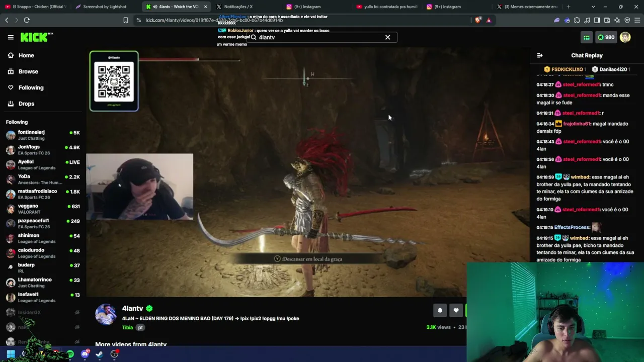Open JonVlogs channel in Following list
644x362 pixels.
(x=43, y=150)
